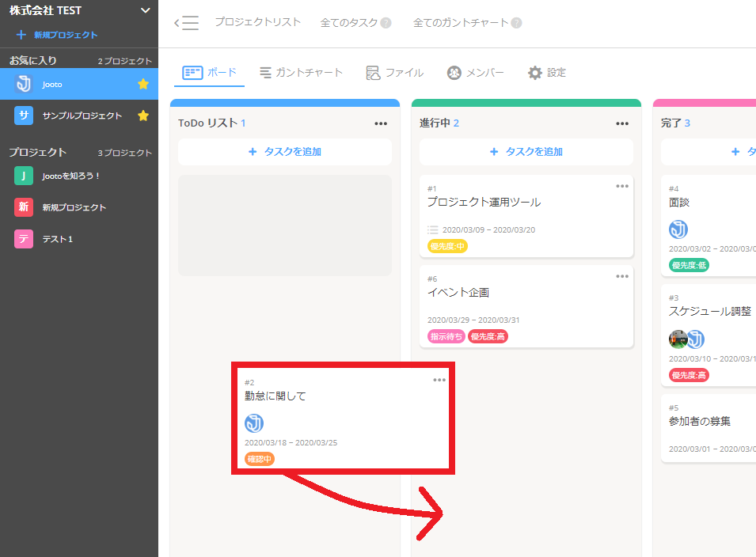Toggle favorite star for Jooto project
This screenshot has width=756, height=557.
click(x=143, y=84)
